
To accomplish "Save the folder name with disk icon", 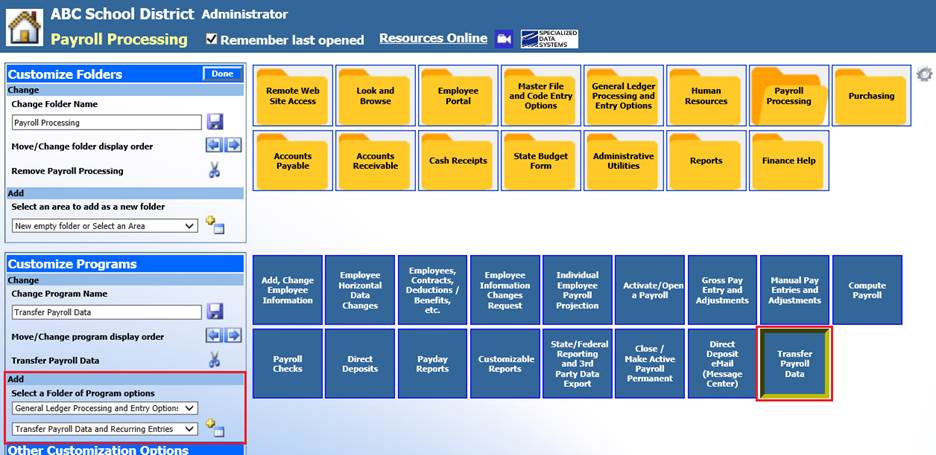I will point(214,122).
